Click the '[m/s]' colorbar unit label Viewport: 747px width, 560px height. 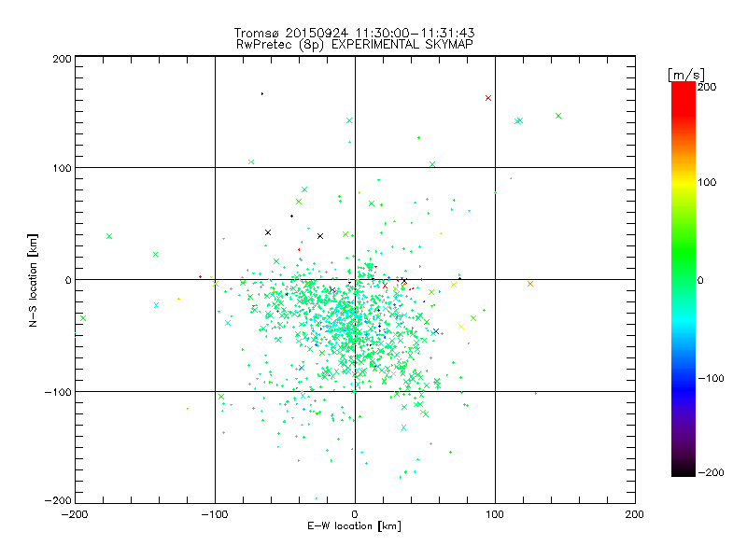point(686,75)
